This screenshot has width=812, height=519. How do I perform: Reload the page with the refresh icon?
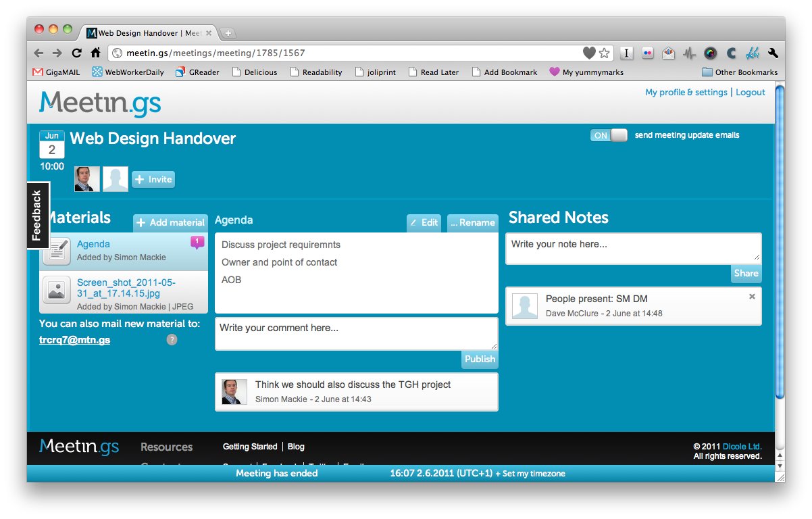76,53
